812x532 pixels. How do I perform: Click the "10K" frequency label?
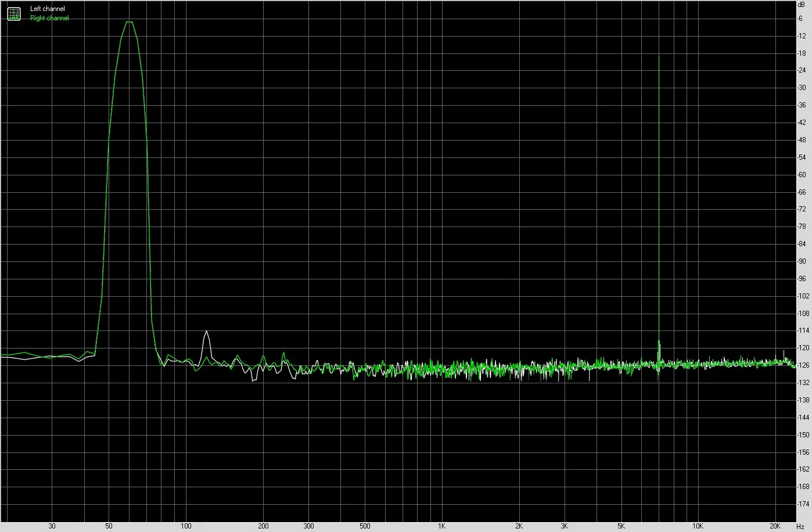click(698, 526)
